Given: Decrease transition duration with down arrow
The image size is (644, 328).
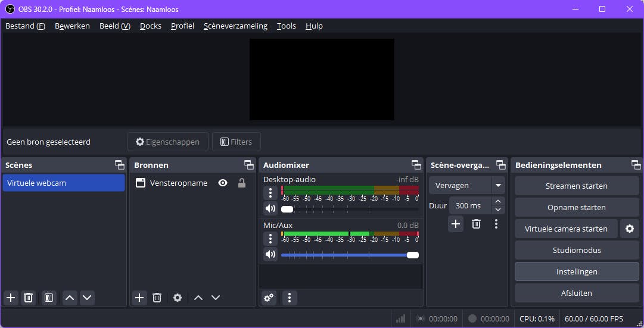Looking at the screenshot, I should click(x=498, y=210).
